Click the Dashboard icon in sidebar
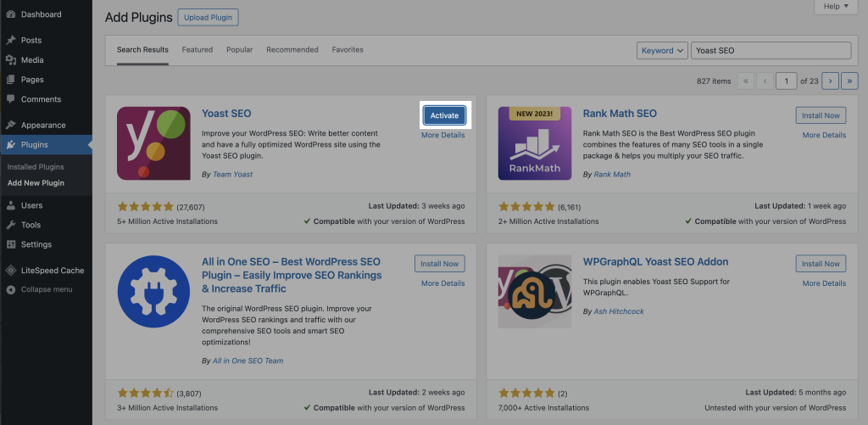868x425 pixels. pos(10,14)
